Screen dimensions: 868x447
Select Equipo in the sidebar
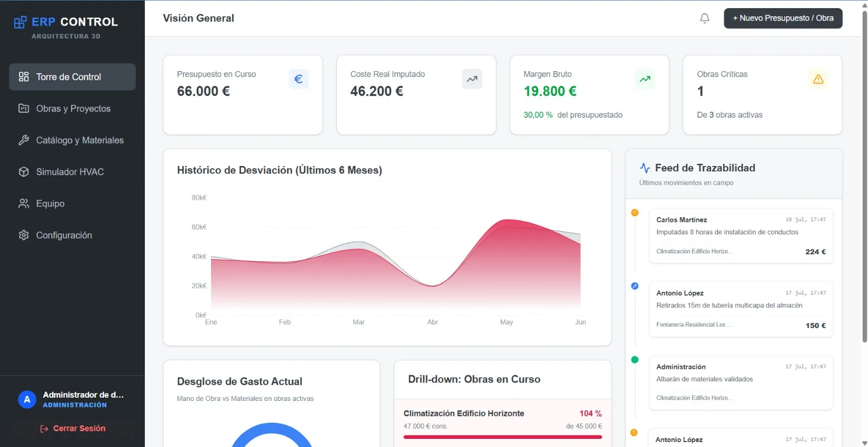(x=72, y=203)
